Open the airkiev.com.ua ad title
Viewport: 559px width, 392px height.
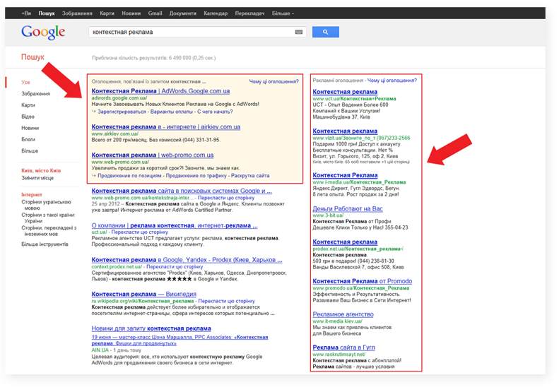coord(166,126)
